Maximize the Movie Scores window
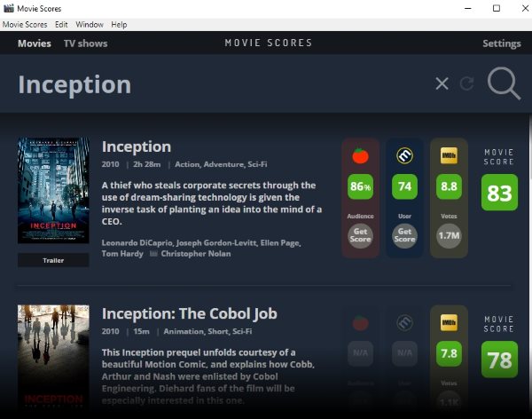This screenshot has height=419, width=532. pyautogui.click(x=497, y=8)
